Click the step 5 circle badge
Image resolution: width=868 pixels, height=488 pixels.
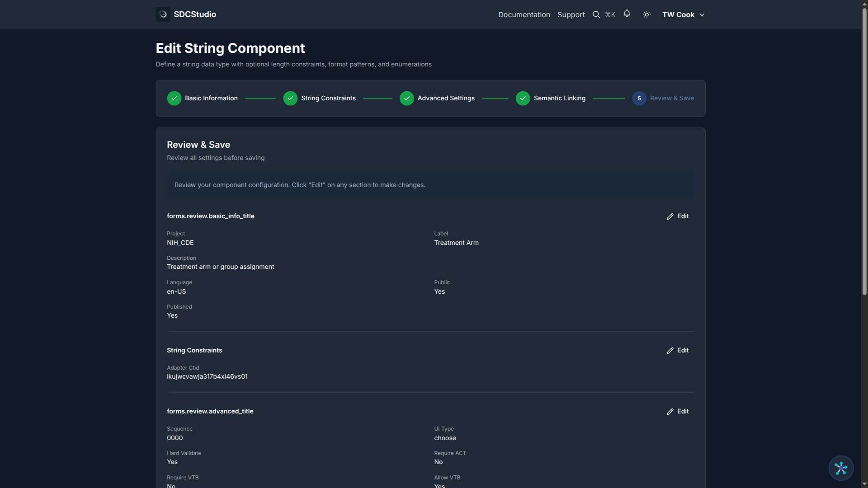point(639,98)
